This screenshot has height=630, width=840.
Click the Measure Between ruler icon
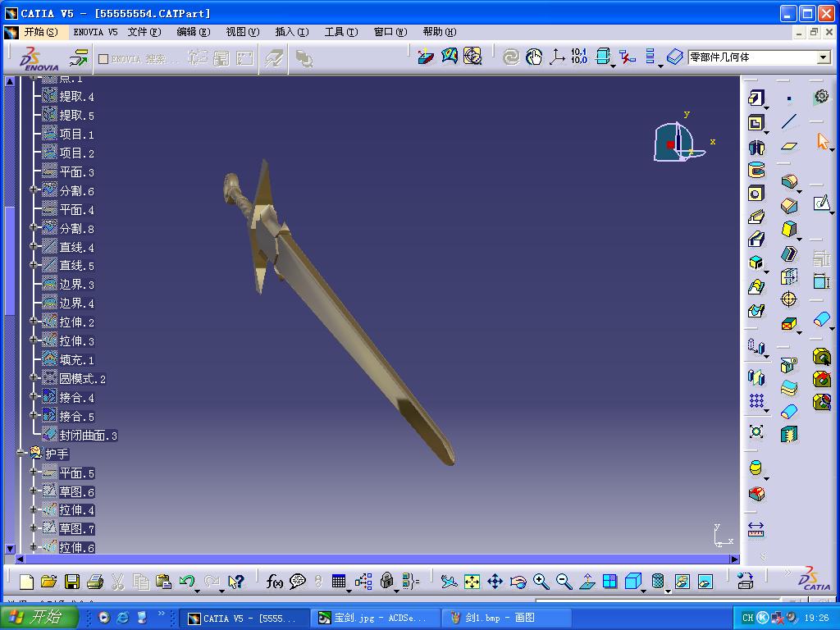coord(756,529)
